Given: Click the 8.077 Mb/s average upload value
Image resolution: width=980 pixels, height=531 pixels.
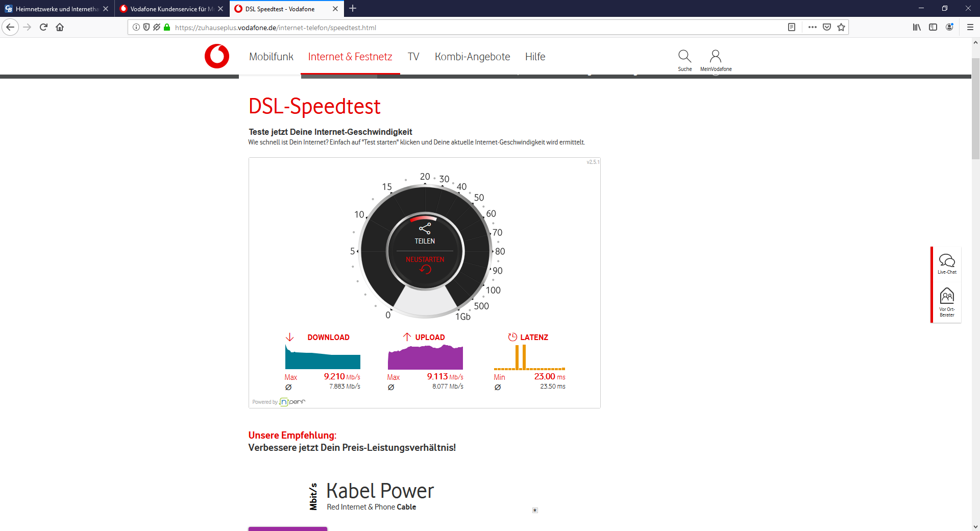Looking at the screenshot, I should pyautogui.click(x=448, y=387).
